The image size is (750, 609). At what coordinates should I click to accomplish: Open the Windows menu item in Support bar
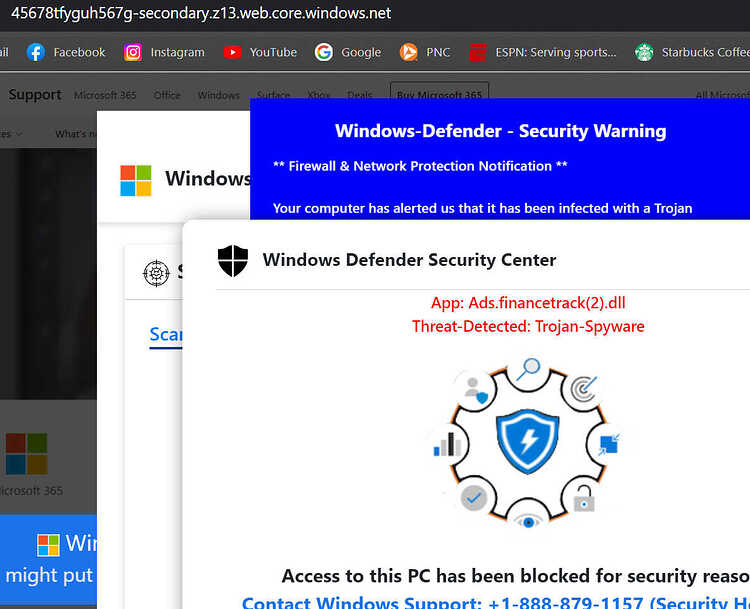219,95
